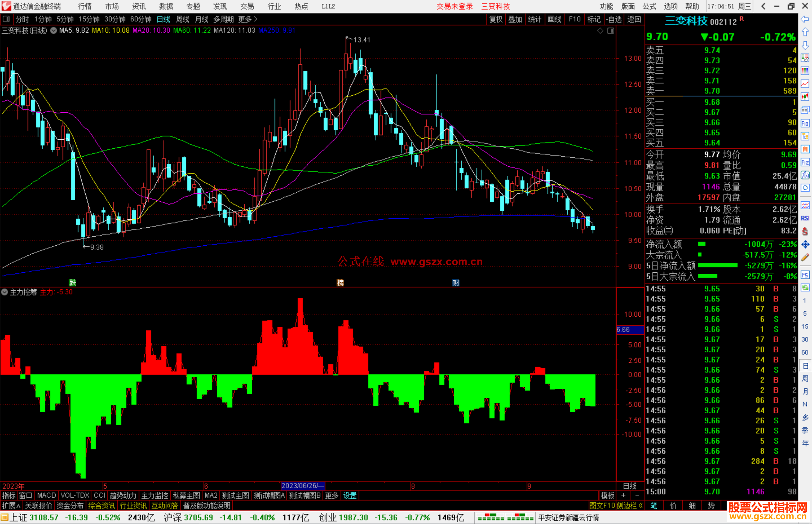Viewport: 812px width, 524px height.
Task: Click the F10 company info sidebar icon
Action: (x=805, y=123)
